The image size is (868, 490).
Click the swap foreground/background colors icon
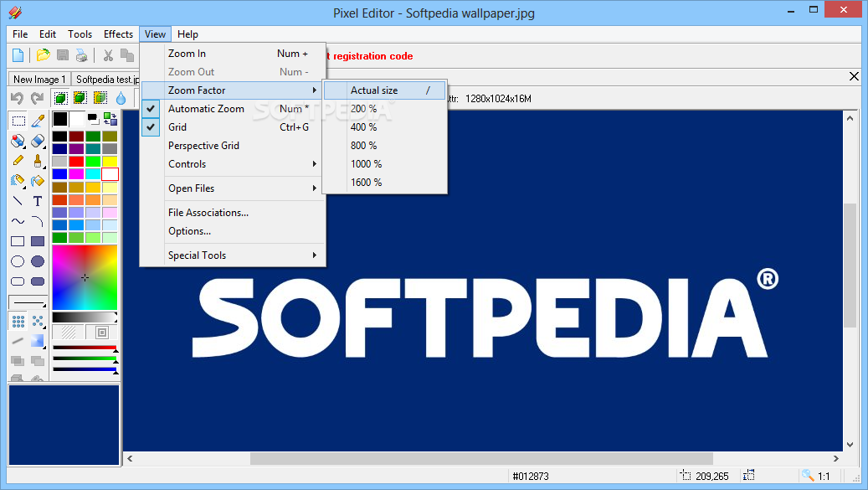110,118
